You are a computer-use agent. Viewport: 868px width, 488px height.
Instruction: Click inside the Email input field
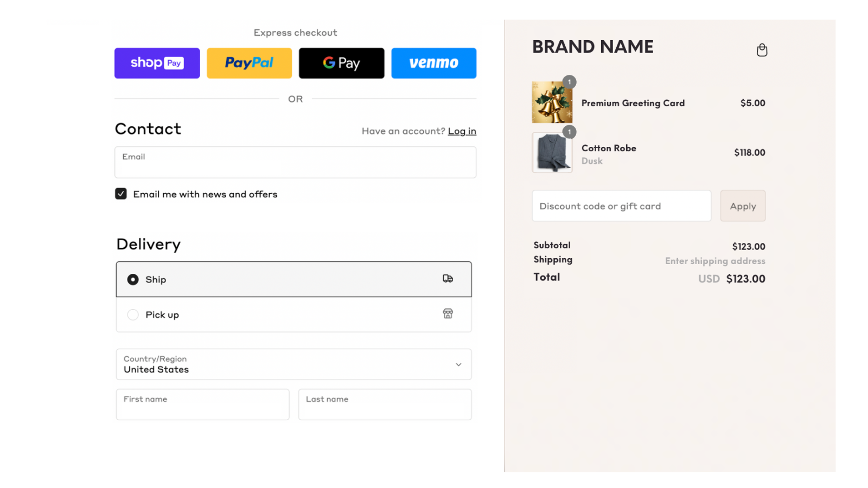point(295,162)
